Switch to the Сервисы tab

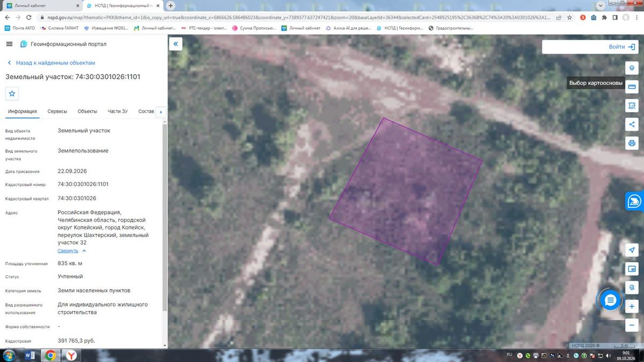point(57,112)
